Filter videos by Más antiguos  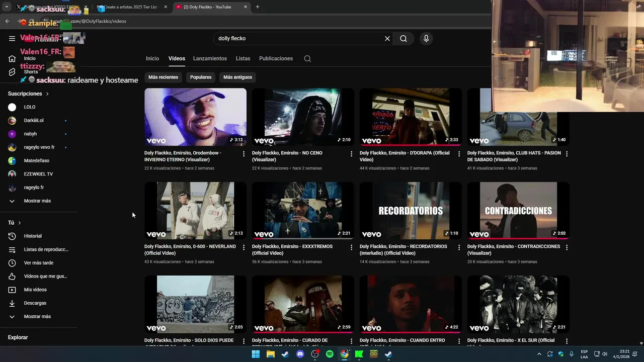[x=237, y=77]
